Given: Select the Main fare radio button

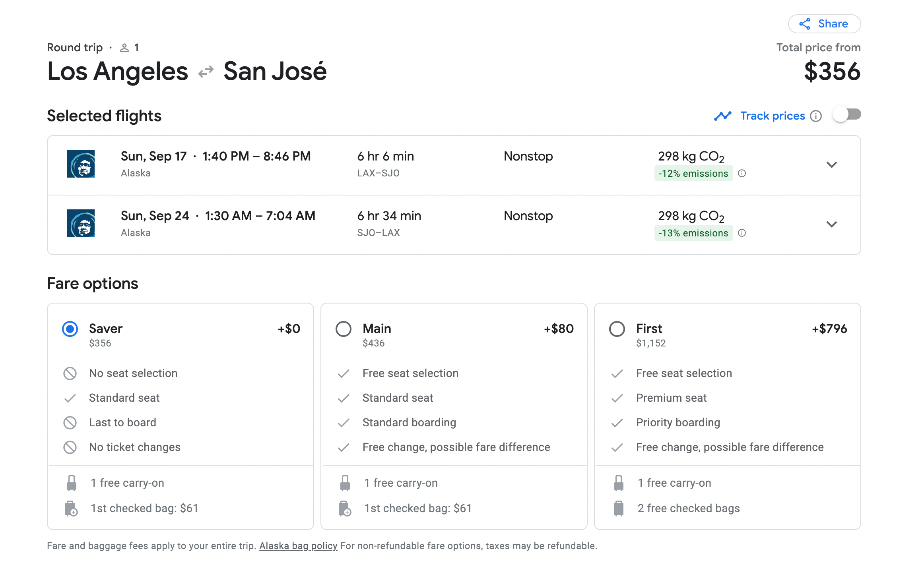Looking at the screenshot, I should pos(344,329).
